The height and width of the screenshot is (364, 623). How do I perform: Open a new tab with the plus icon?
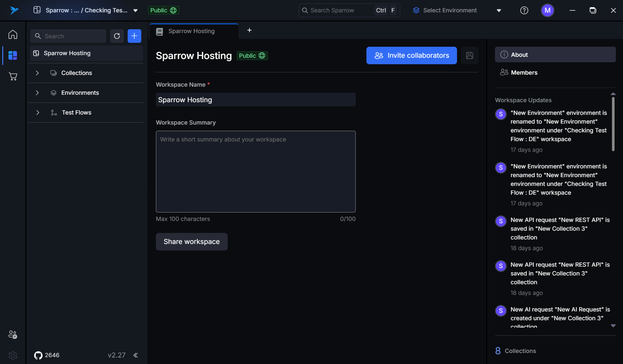[x=249, y=30]
